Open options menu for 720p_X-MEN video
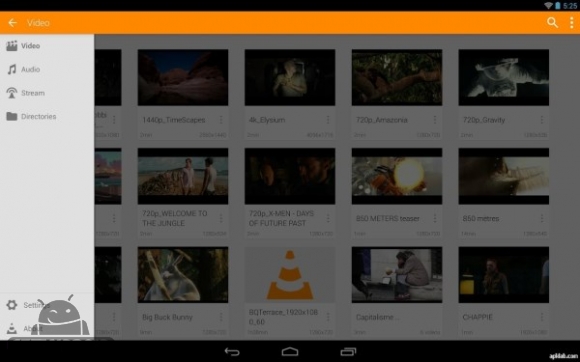Viewport: 580px width, 362px height. [x=328, y=219]
